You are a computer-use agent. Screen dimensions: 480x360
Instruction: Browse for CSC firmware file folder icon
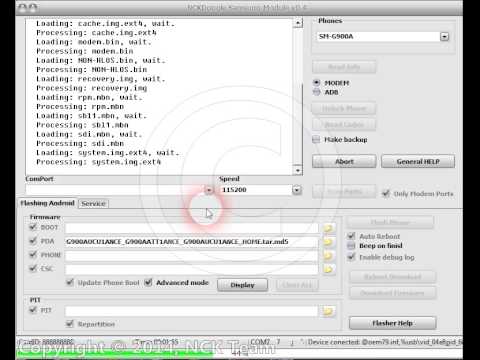coord(328,269)
